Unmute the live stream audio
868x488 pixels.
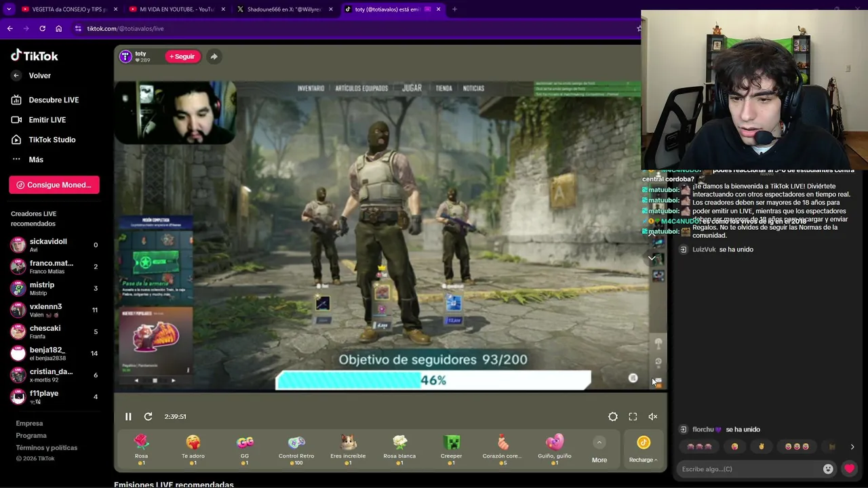click(x=653, y=417)
